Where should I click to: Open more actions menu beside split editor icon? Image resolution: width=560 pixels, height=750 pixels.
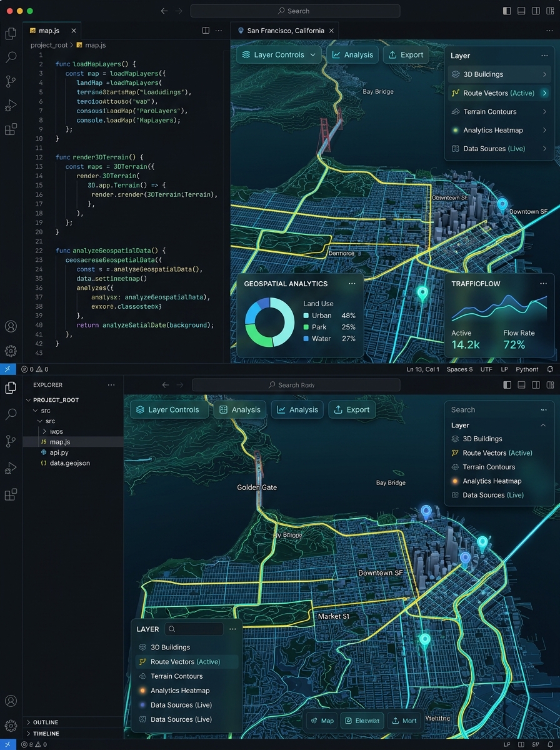pos(219,30)
